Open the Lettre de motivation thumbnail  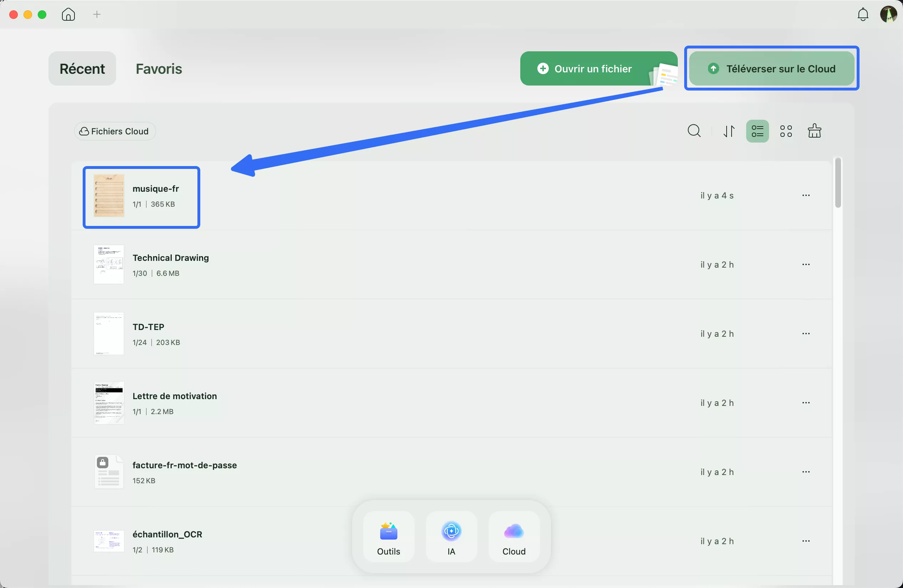pyautogui.click(x=109, y=403)
